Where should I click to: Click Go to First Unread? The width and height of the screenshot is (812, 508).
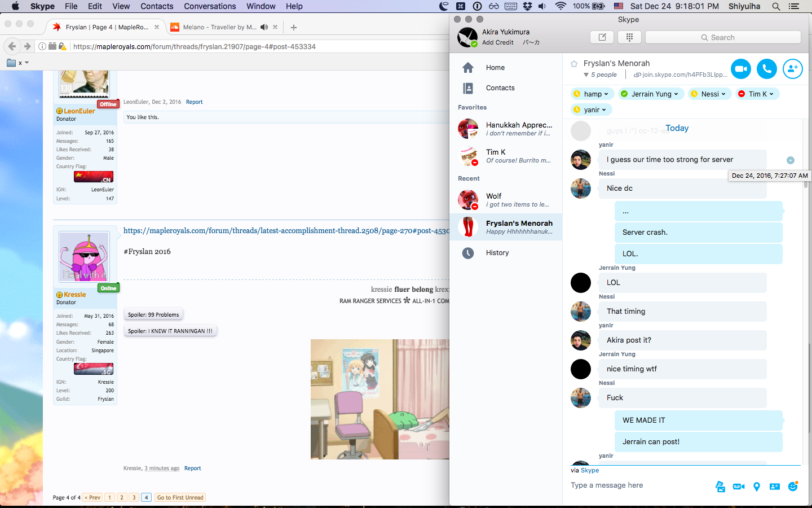click(180, 498)
